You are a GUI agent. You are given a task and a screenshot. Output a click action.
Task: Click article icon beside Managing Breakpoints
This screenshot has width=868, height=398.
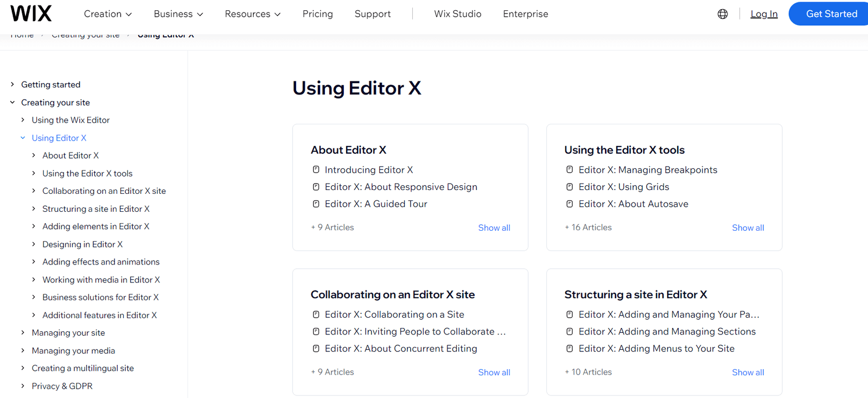click(x=570, y=170)
